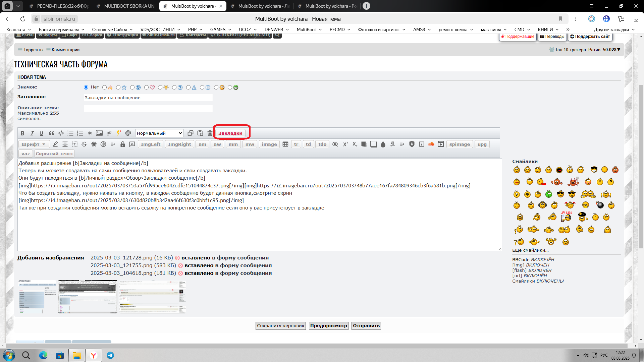Select the 'Нет' topic icon radio button
This screenshot has width=644, height=362.
pos(86,87)
